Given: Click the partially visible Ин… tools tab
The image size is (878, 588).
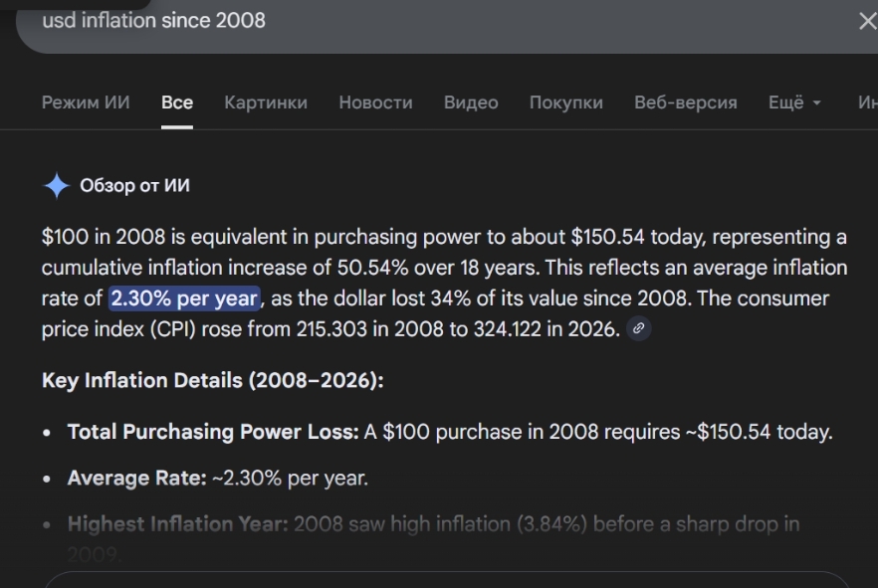Looking at the screenshot, I should click(x=866, y=102).
